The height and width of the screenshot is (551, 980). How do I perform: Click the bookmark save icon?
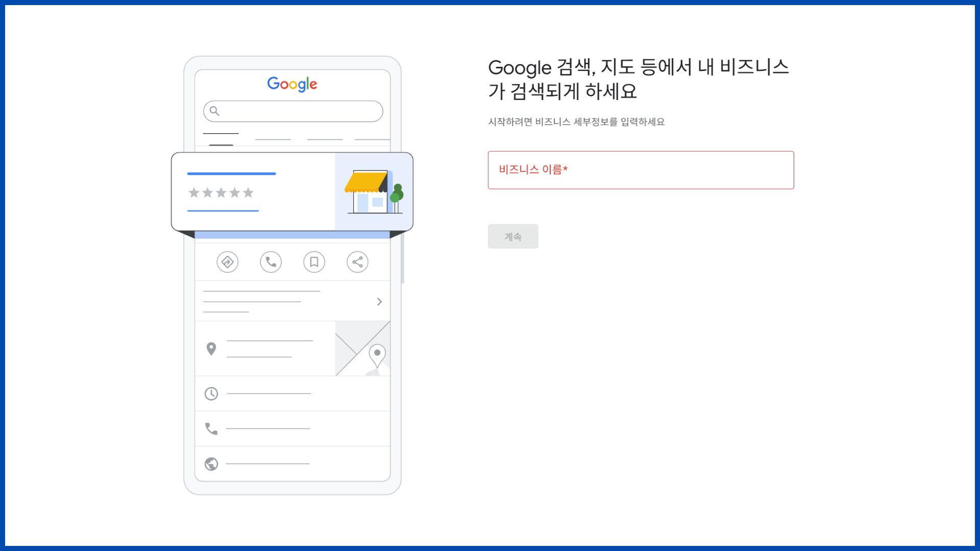314,262
